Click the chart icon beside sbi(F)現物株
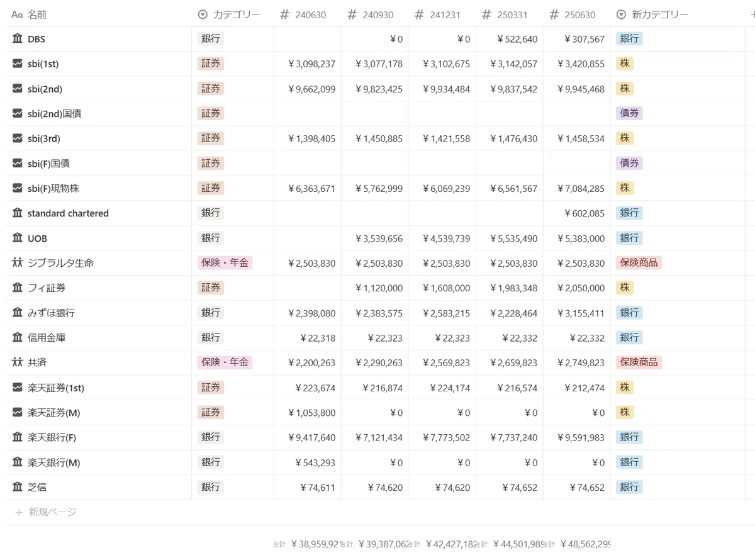The image size is (755, 560). pyautogui.click(x=17, y=188)
